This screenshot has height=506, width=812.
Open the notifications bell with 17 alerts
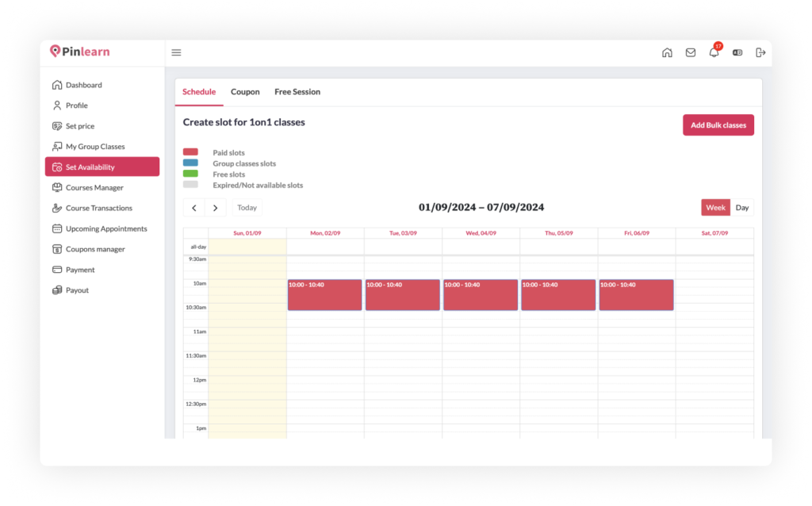tap(714, 52)
